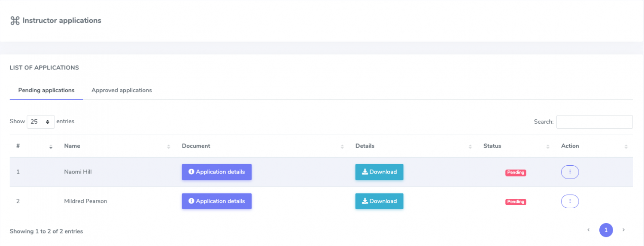Open the three-dot action menu for Naomi Hill

pyautogui.click(x=570, y=172)
